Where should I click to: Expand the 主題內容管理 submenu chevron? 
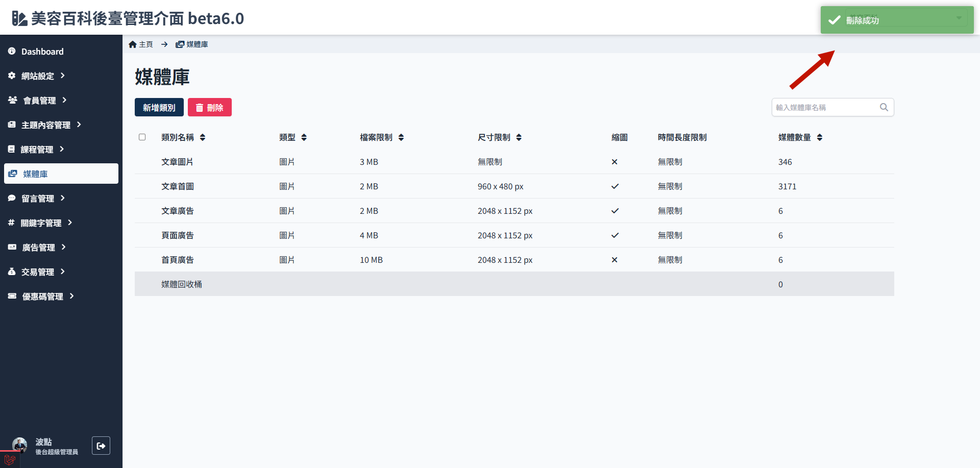79,125
